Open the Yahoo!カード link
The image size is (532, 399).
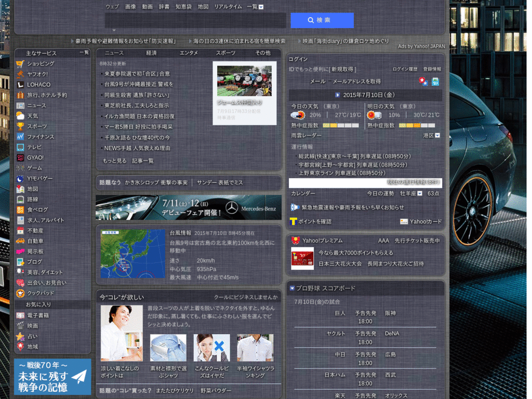pyautogui.click(x=426, y=221)
